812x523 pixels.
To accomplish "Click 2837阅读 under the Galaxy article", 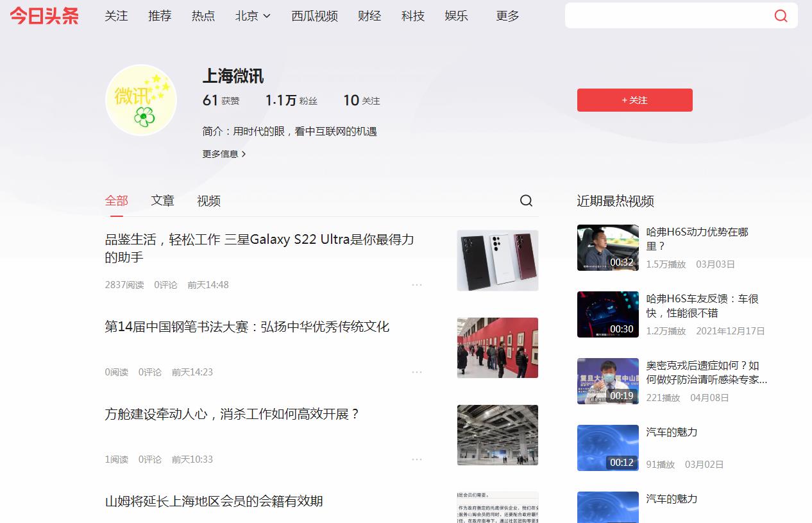I will [124, 285].
